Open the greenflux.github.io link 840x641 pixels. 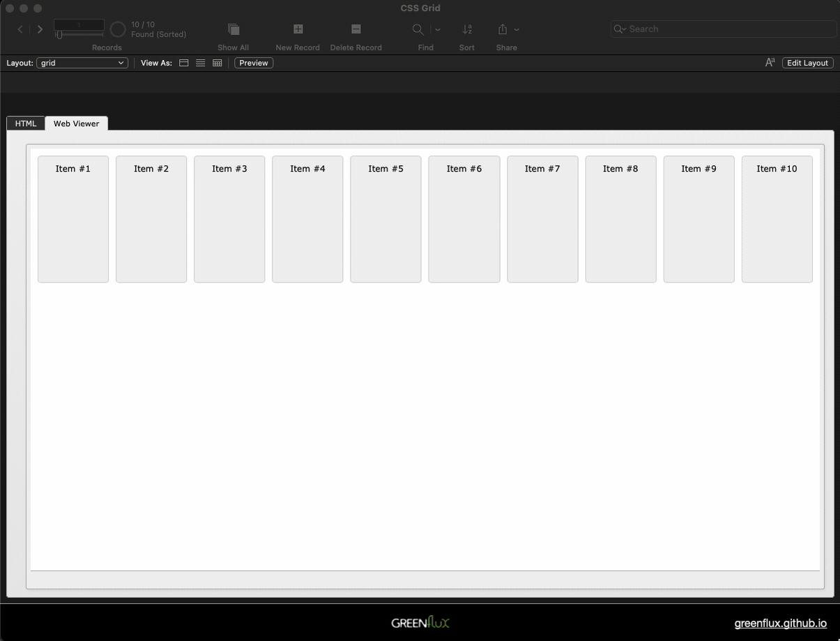coord(780,624)
